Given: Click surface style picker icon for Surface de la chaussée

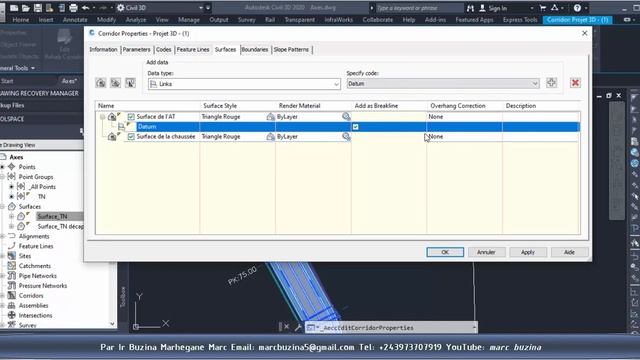Looking at the screenshot, I should tap(270, 137).
